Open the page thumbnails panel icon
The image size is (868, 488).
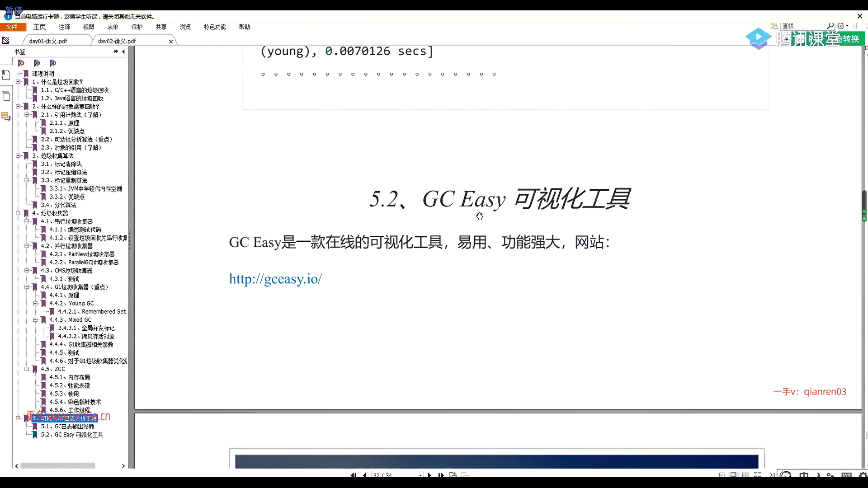(x=6, y=96)
